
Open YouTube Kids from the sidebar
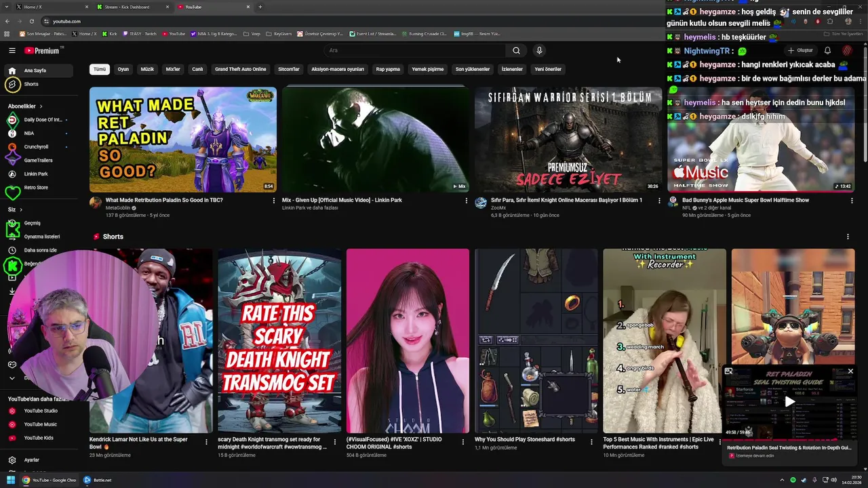[39, 438]
